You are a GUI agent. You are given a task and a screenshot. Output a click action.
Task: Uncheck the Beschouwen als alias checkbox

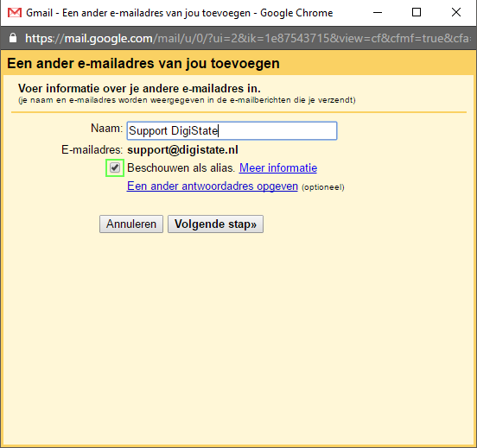115,167
